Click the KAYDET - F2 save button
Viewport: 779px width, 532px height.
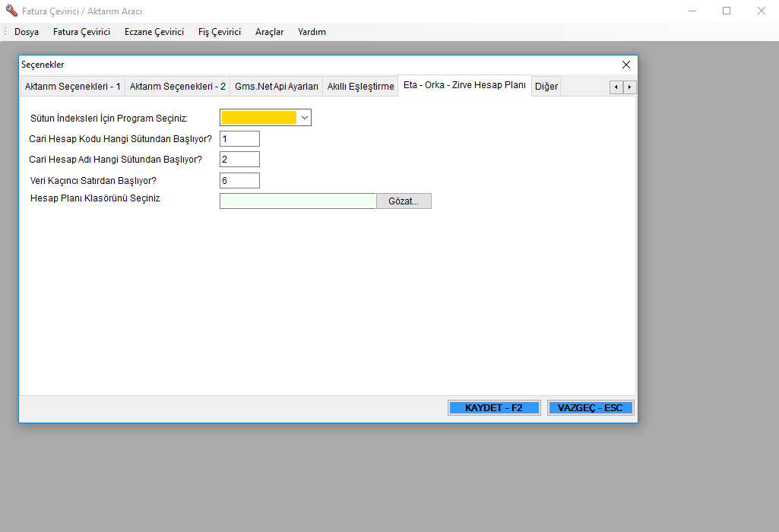494,408
